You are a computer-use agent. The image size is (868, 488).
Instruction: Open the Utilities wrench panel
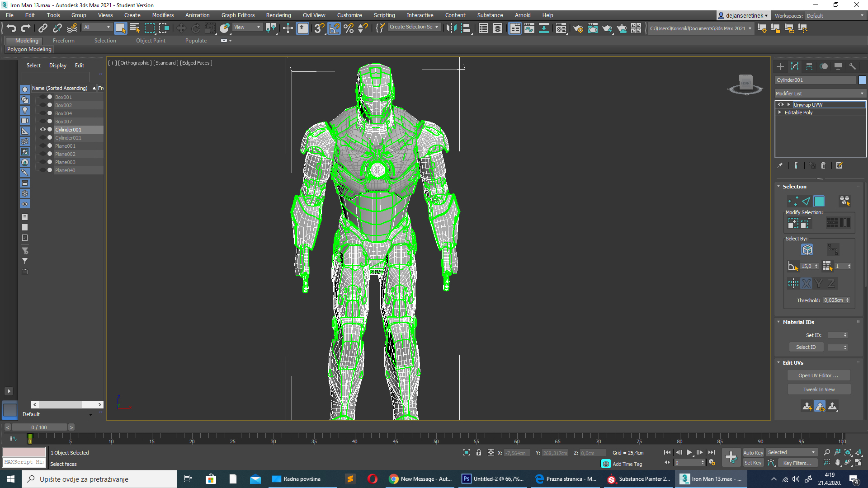(x=853, y=66)
